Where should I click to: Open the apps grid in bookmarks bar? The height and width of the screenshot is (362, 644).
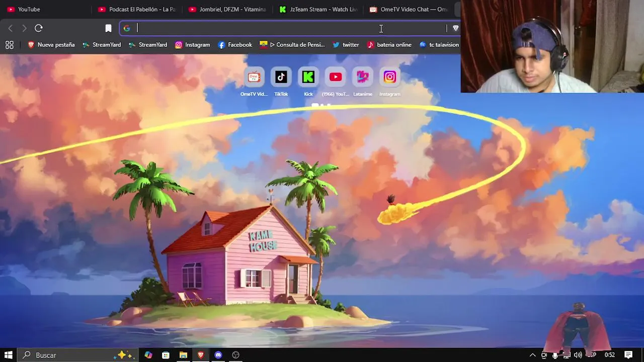(x=9, y=45)
